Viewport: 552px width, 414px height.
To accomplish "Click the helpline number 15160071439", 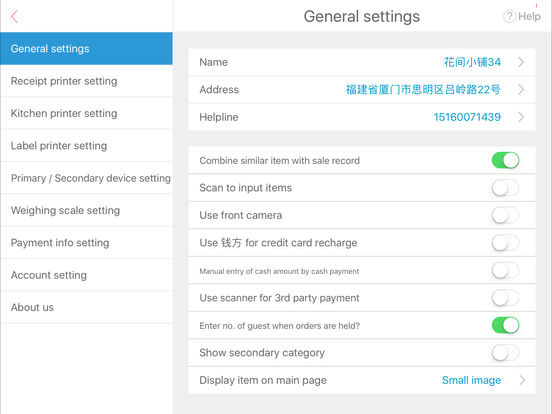I will (x=467, y=117).
